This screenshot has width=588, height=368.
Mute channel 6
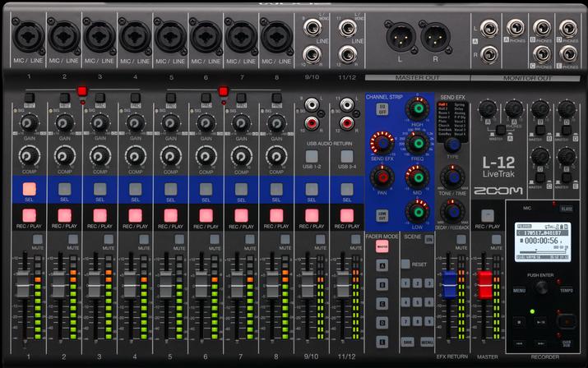pos(215,239)
